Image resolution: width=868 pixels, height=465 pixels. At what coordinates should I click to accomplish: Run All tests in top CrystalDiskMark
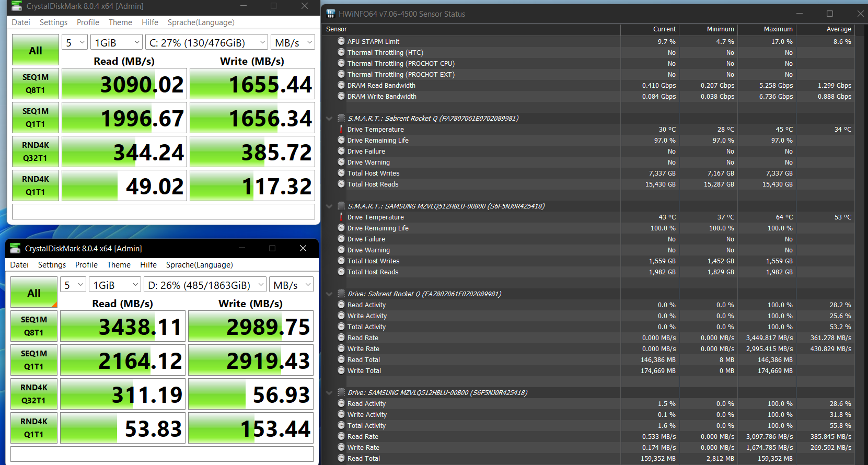point(36,50)
